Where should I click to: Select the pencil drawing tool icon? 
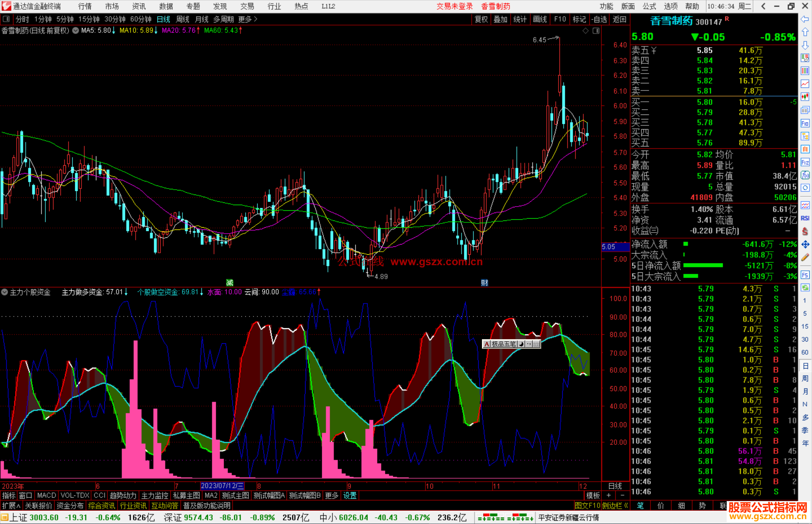[x=805, y=257]
